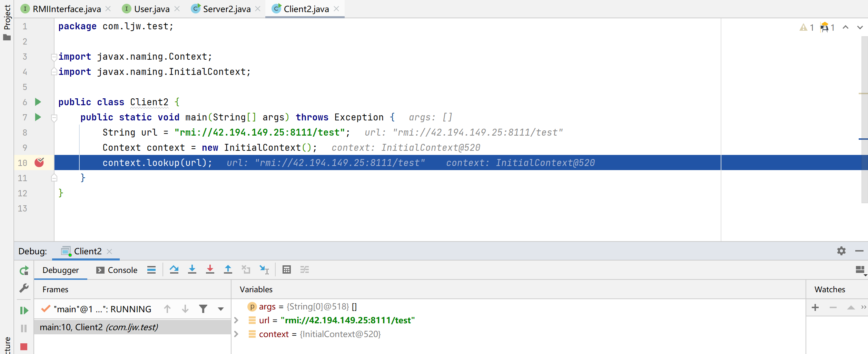The width and height of the screenshot is (868, 354).
Task: Click the fold end marker on line 11
Action: point(54,178)
